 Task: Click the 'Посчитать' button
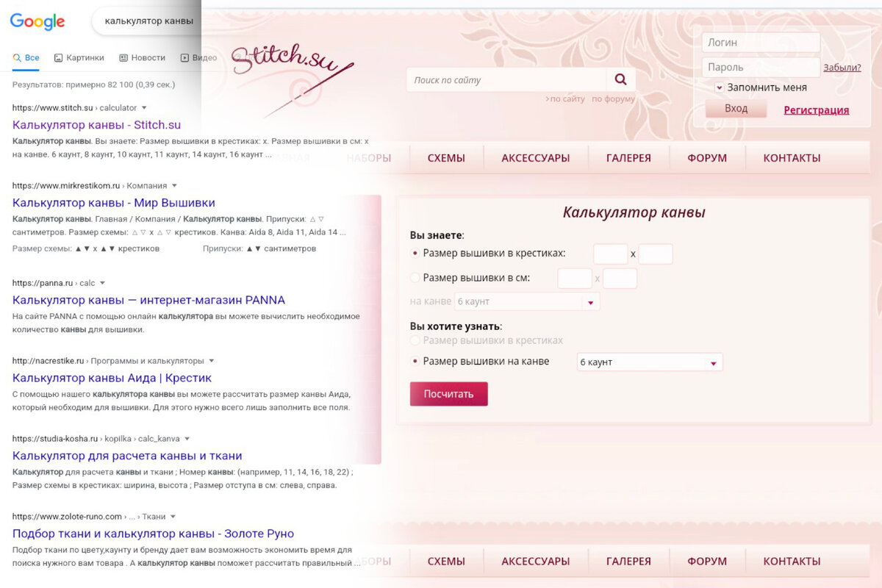click(448, 394)
